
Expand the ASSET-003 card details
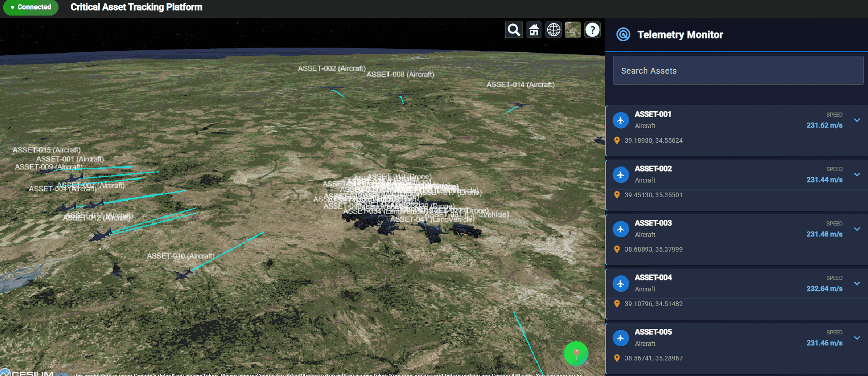pos(857,229)
